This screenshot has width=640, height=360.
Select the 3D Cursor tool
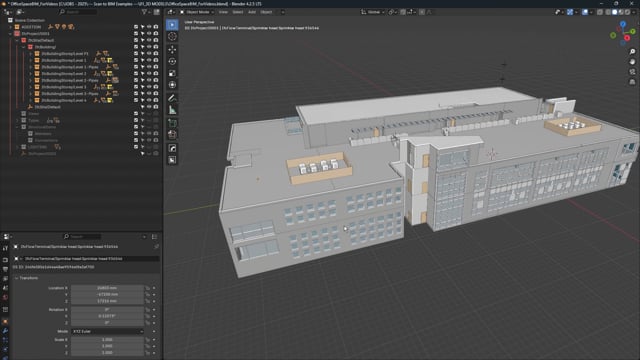click(172, 36)
